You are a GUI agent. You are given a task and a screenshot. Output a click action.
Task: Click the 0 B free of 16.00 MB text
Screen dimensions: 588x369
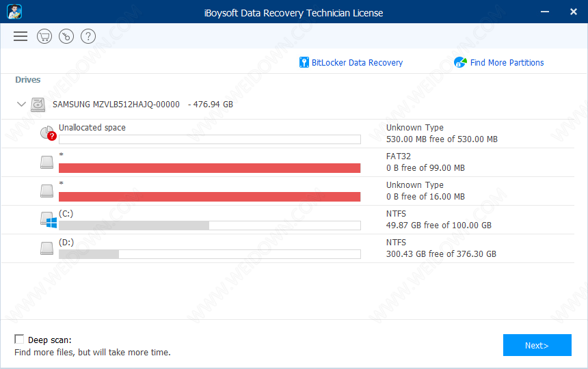click(x=425, y=197)
